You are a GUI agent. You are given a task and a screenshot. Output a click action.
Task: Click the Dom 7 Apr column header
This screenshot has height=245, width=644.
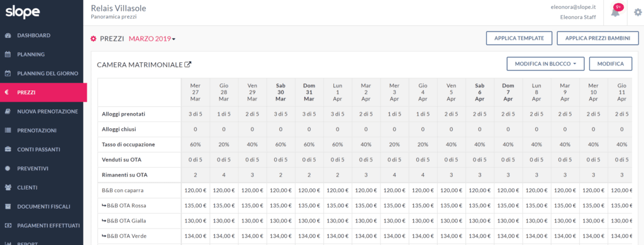(x=508, y=92)
